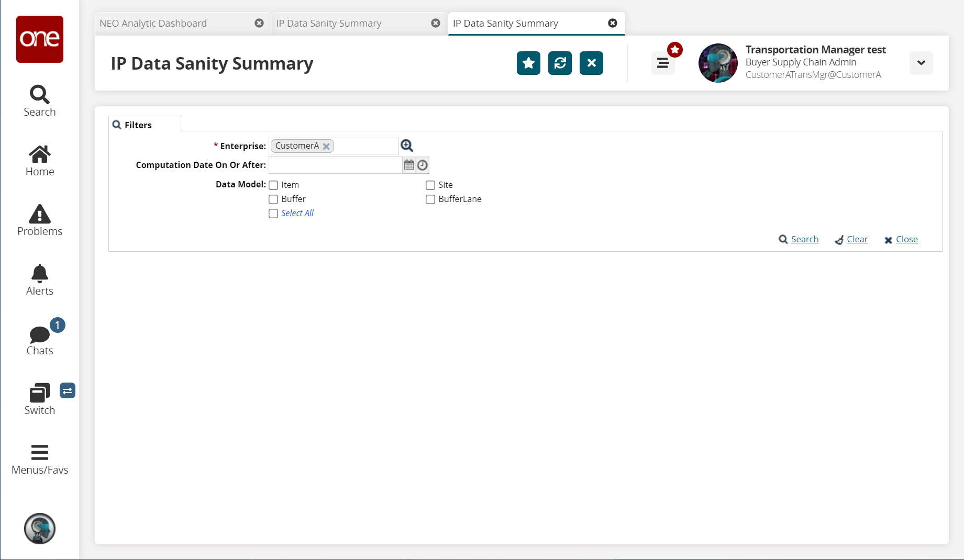Screen dimensions: 964x560
Task: Click the Clear filters link
Action: (x=857, y=239)
